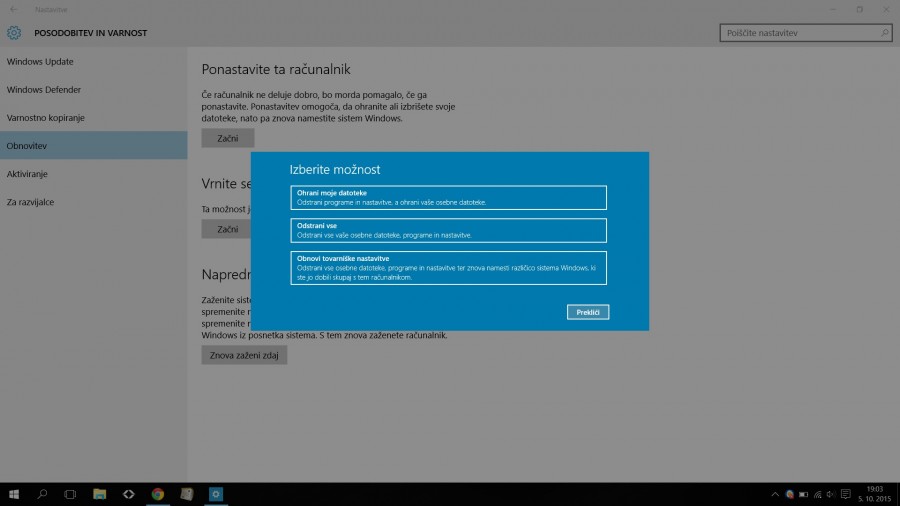
Task: Select 'Obnovi tovarniške nastavitve' option
Action: coord(448,268)
